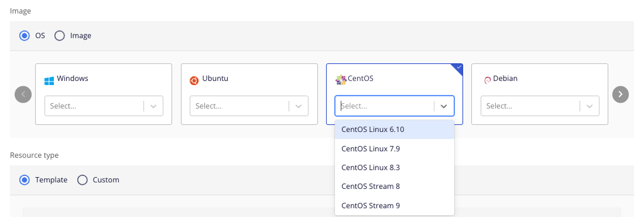Click the Ubuntu logo icon
This screenshot has height=217, width=644.
tap(194, 81)
